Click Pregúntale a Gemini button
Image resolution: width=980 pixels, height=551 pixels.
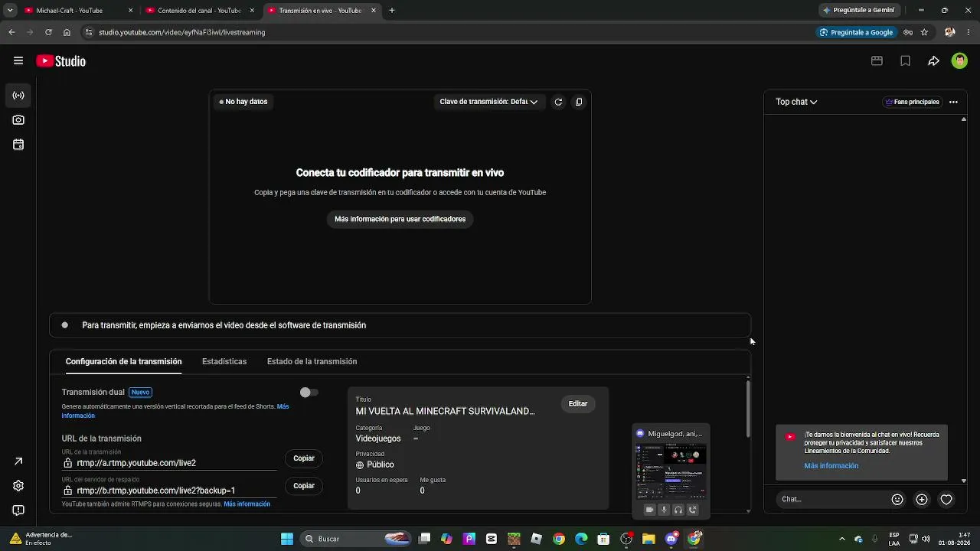click(859, 11)
